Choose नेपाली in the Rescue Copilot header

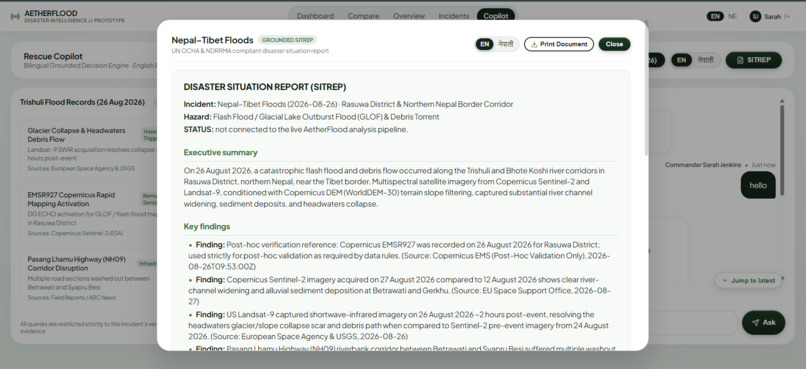(705, 60)
